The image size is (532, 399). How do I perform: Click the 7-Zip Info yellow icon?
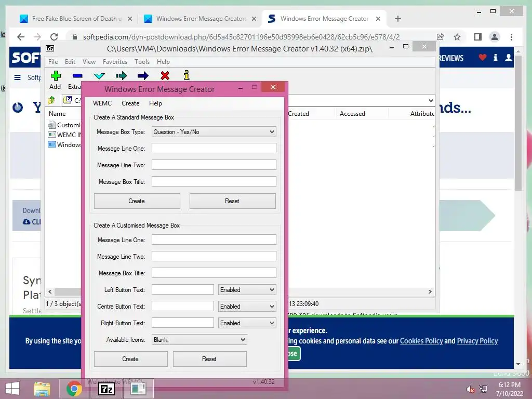(x=187, y=75)
